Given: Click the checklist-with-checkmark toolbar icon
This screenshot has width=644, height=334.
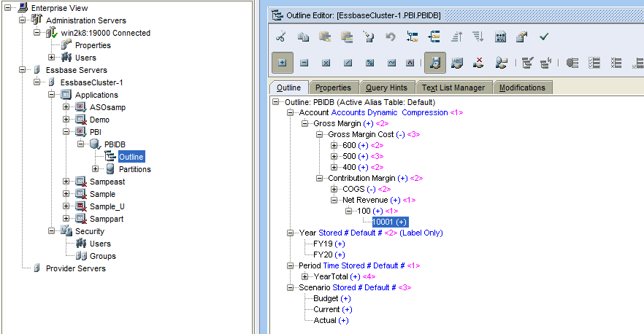Looking at the screenshot, I should [527, 63].
